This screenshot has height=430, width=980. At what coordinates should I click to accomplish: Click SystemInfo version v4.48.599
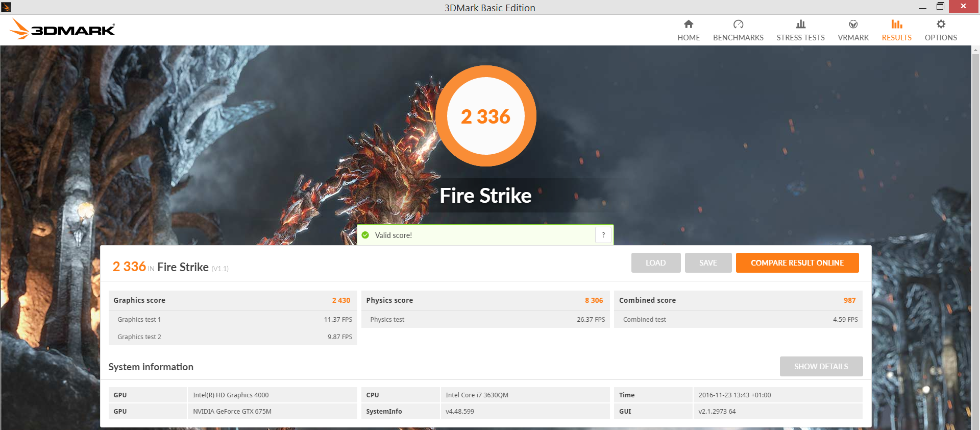pyautogui.click(x=460, y=412)
